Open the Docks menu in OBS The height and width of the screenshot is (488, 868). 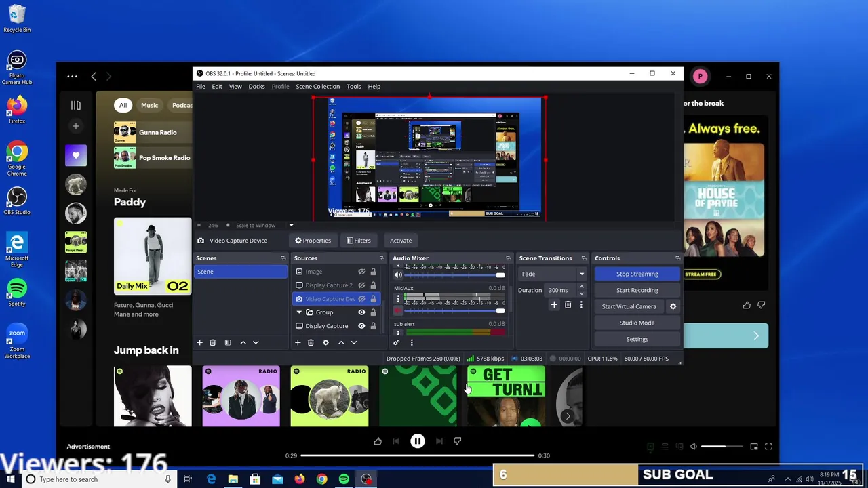(256, 87)
